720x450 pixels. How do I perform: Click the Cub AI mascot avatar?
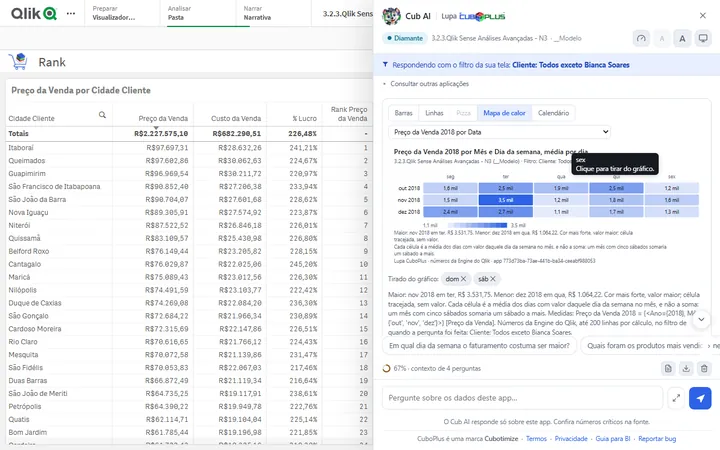tap(391, 16)
